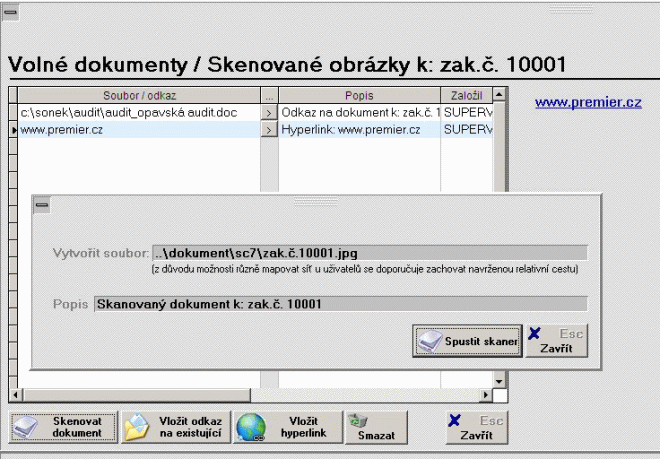Start scanning with Spustit skaner button
Viewport: 660px width, 459px height.
click(467, 341)
